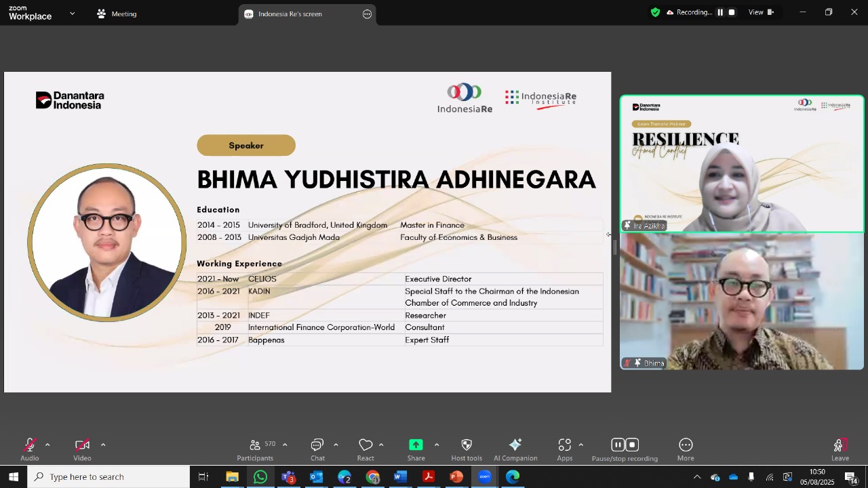
Task: Open the More options menu
Action: pos(686,449)
